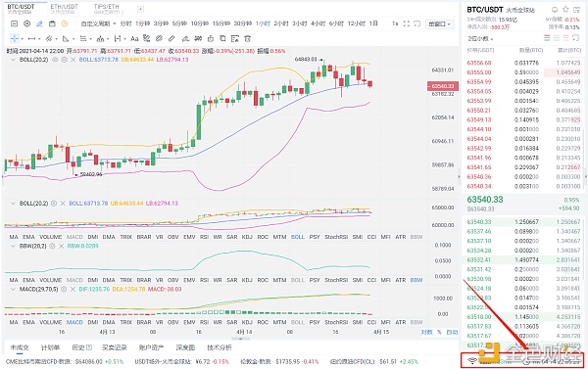Collapse the MACD(29,70,5) panel chevron
The image size is (588, 369).
pyautogui.click(x=13, y=289)
